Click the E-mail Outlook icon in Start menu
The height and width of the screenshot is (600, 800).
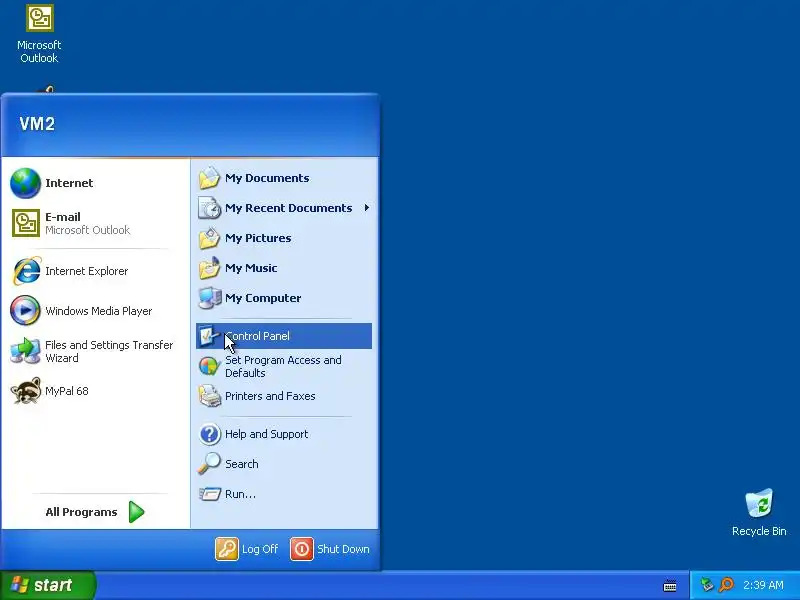point(26,223)
